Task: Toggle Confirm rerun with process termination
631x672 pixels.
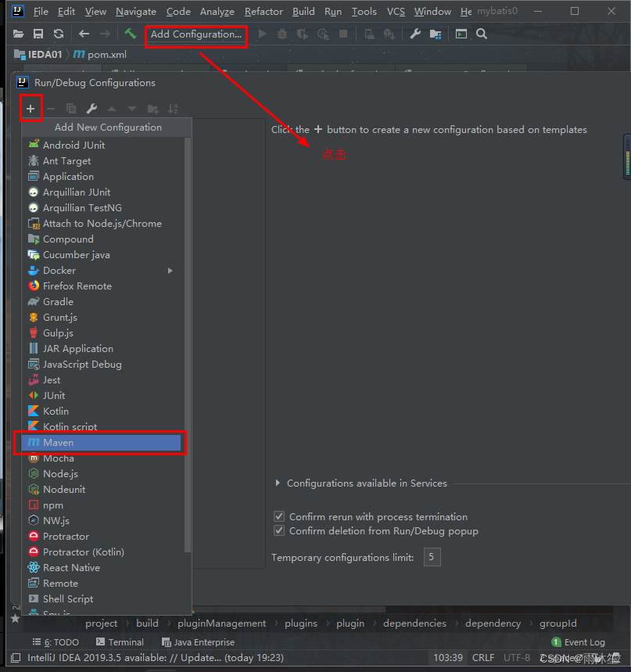Action: [x=279, y=516]
